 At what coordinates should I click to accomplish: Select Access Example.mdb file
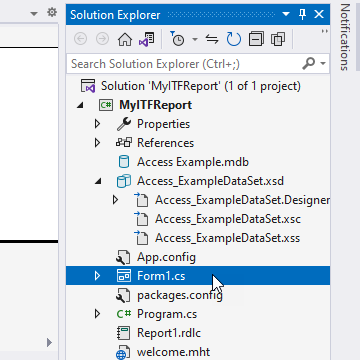[193, 162]
